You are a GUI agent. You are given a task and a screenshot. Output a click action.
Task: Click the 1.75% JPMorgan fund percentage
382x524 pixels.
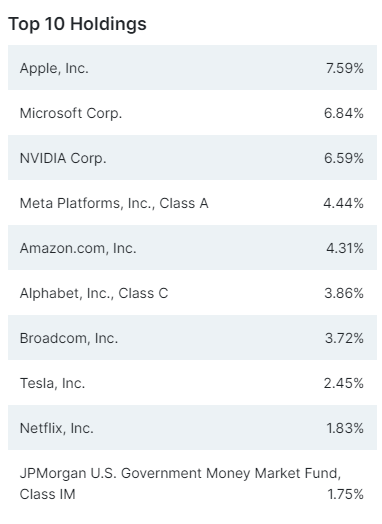coord(345,494)
